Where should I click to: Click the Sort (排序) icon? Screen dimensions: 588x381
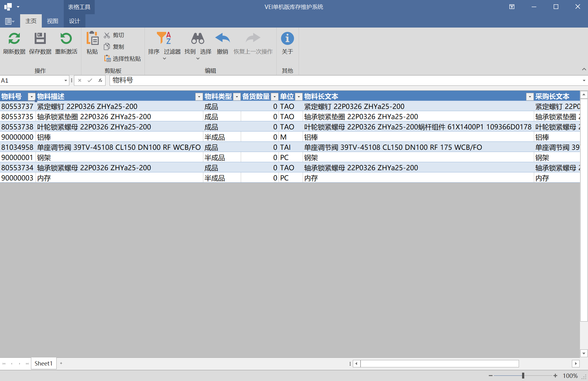coord(154,39)
